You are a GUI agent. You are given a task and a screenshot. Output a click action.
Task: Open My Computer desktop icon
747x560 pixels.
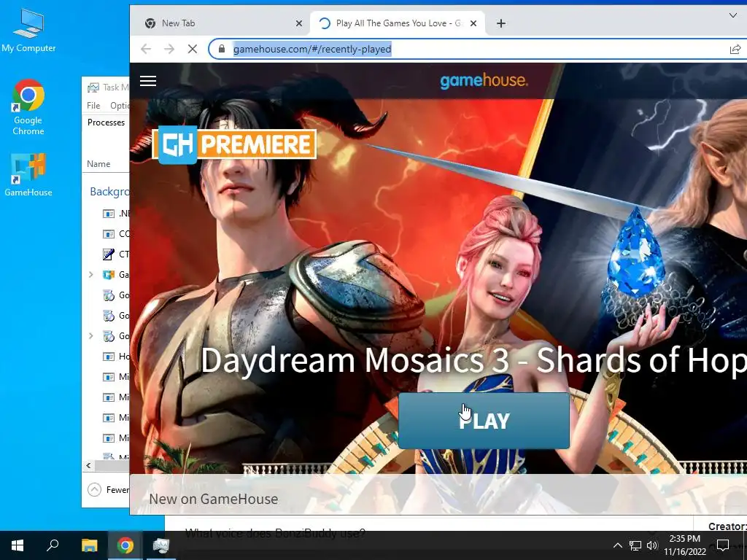tap(28, 31)
